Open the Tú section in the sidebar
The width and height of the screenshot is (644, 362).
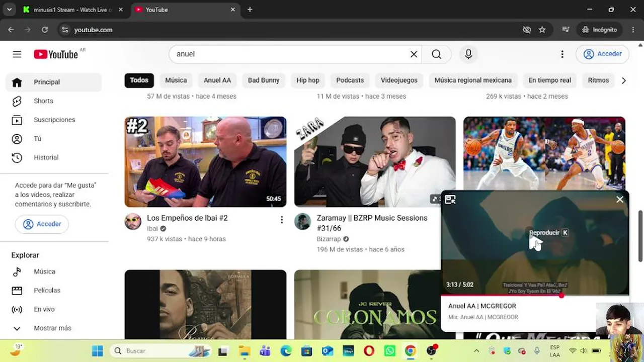[54, 139]
